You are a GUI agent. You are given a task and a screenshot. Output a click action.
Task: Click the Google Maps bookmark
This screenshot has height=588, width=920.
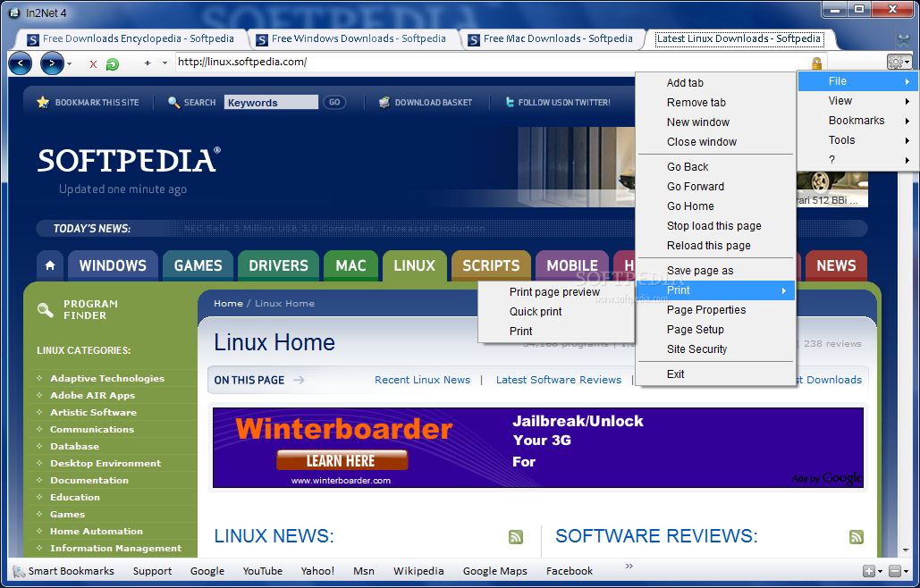[495, 571]
